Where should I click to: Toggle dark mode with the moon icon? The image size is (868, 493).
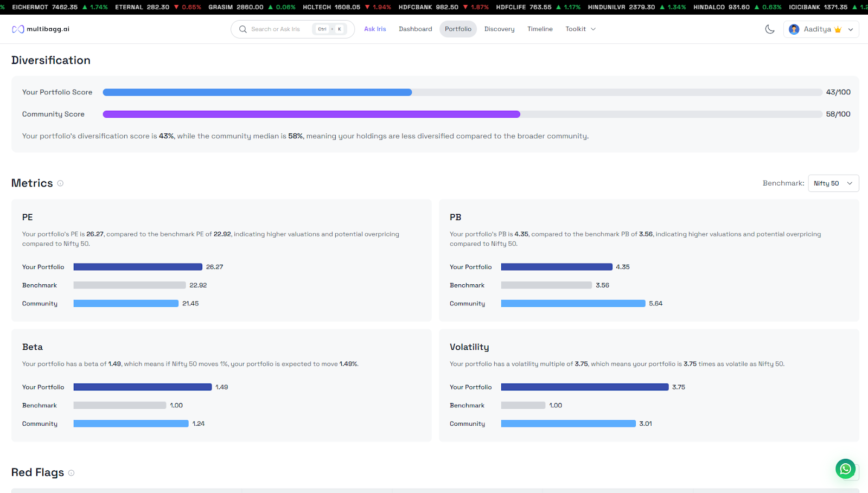coord(769,29)
